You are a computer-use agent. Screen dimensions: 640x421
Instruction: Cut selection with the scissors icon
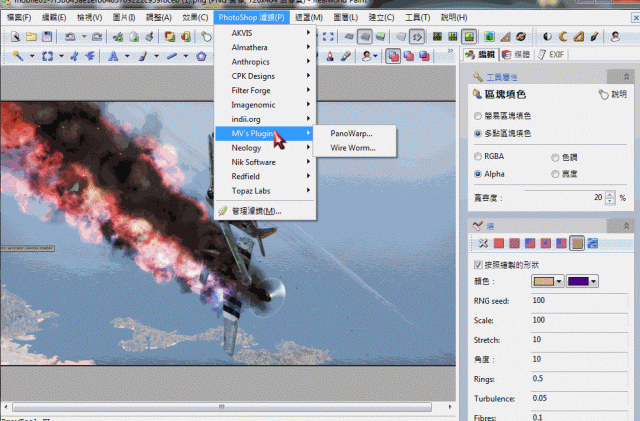click(118, 37)
